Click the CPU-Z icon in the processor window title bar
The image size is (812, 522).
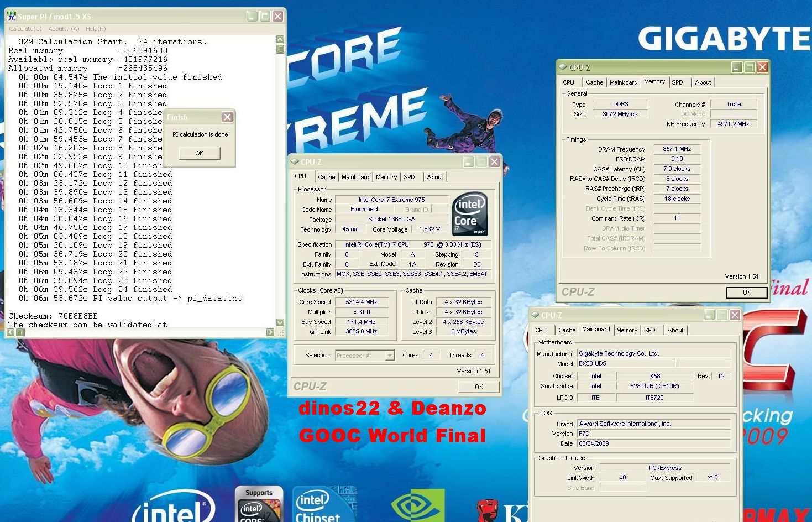tap(295, 161)
